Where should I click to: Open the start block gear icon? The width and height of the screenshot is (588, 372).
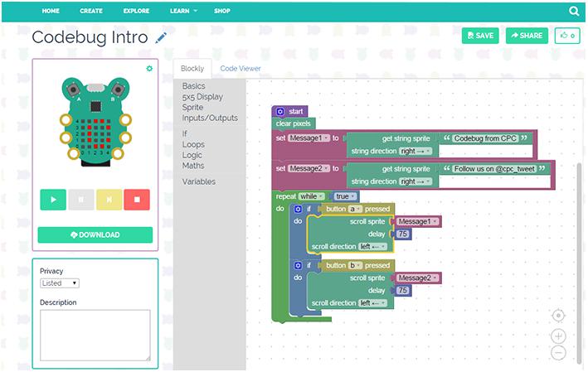(280, 112)
